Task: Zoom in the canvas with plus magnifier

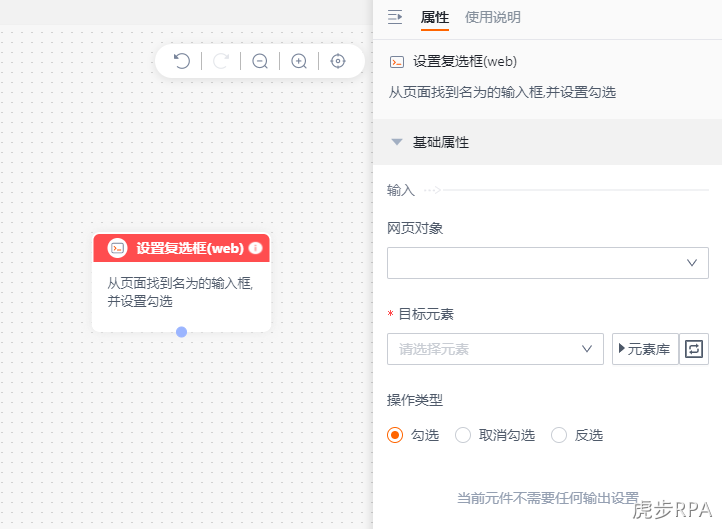Action: (299, 61)
